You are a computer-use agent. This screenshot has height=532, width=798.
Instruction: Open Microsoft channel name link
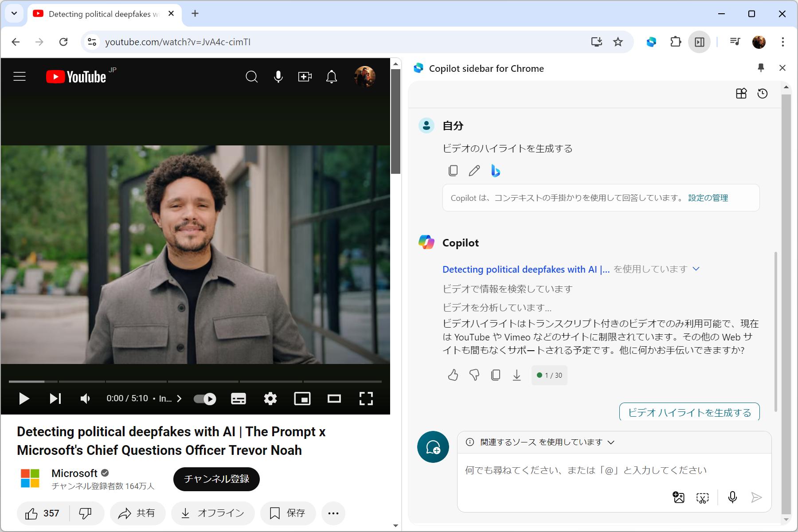(74, 473)
